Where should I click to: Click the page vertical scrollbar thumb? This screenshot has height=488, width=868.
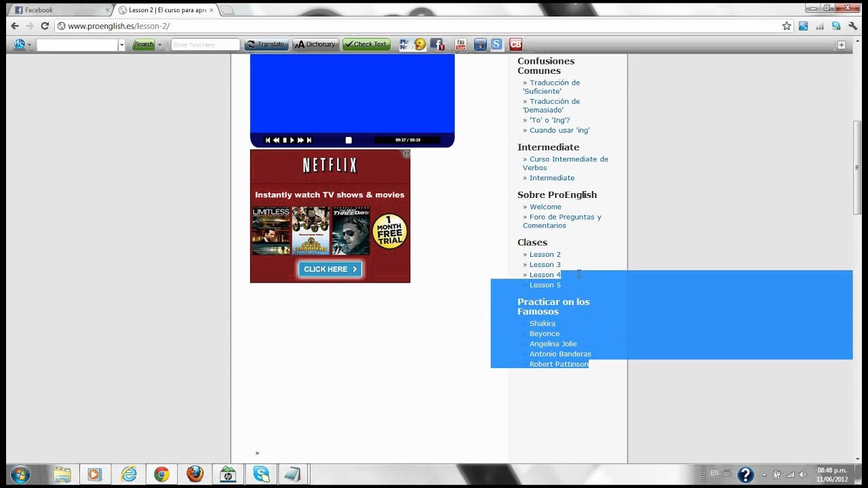click(858, 167)
